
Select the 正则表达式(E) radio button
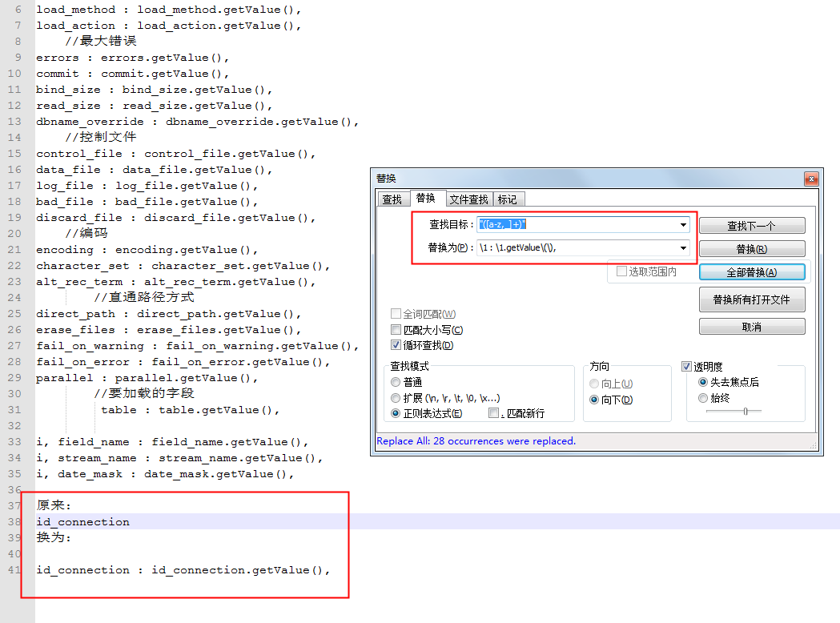coord(396,413)
